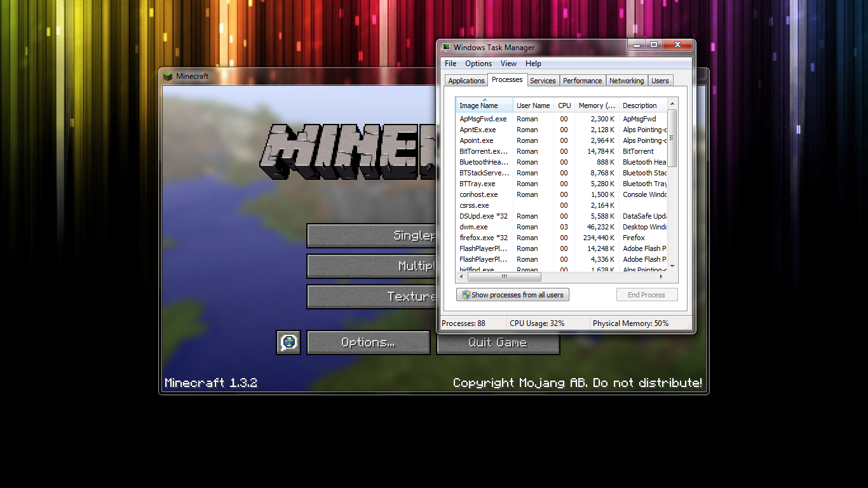Open the Minecraft language selector globe
The height and width of the screenshot is (488, 868).
[x=288, y=342]
